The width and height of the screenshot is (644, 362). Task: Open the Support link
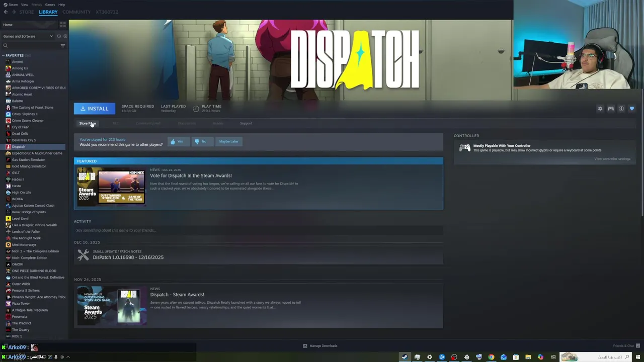pos(246,123)
